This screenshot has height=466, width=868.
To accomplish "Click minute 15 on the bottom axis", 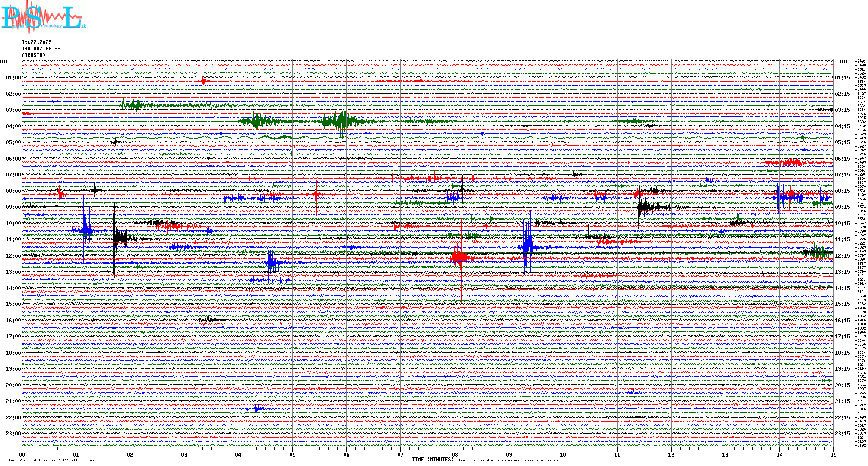I will [833, 454].
